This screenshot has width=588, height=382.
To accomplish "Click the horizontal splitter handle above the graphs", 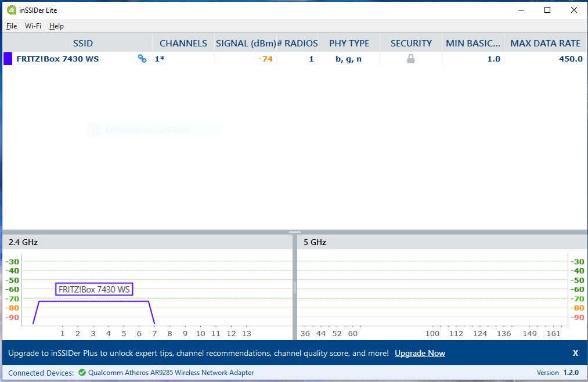I will pyautogui.click(x=295, y=232).
